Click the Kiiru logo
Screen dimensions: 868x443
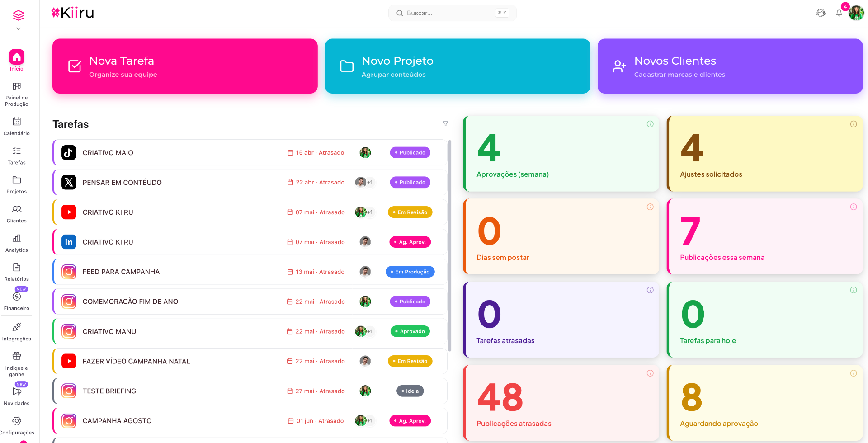73,13
